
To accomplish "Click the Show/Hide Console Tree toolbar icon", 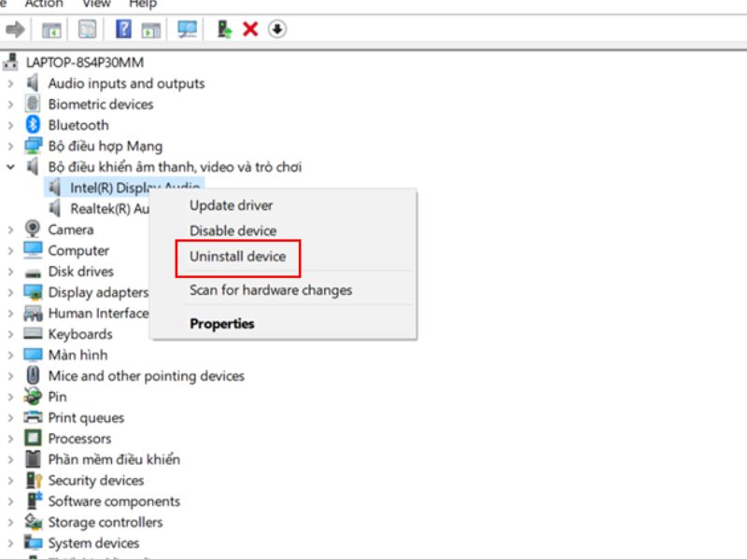I will (51, 30).
